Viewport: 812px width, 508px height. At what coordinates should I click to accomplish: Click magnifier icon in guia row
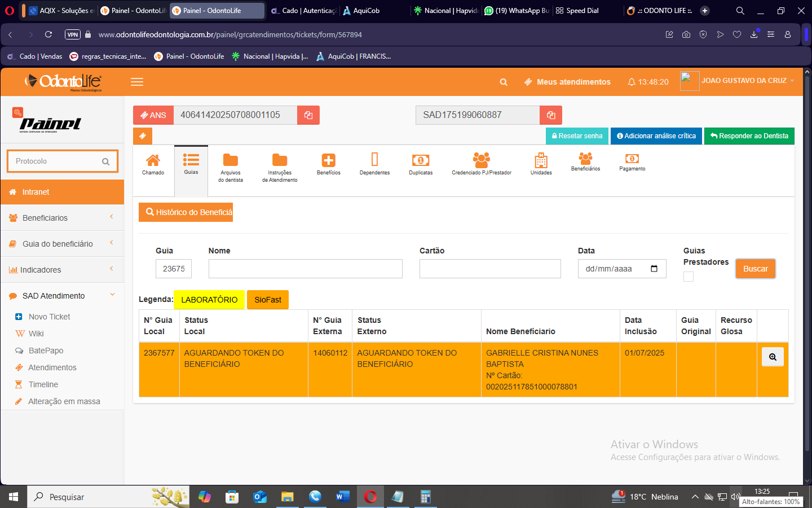(x=773, y=357)
